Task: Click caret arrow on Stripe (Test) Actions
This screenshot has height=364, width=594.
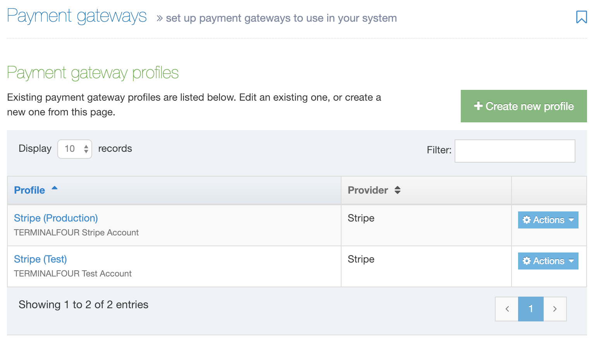Action: [x=572, y=261]
